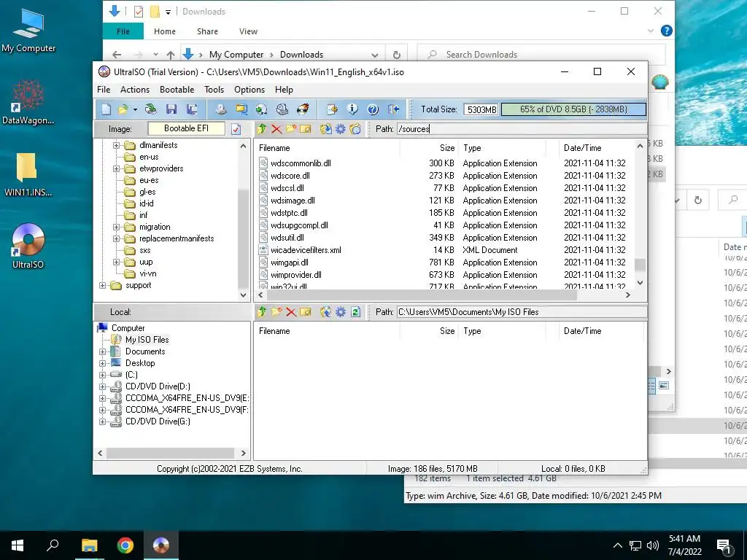Select the en-us folder in image tree
Viewport: 747px width, 560px height.
pyautogui.click(x=149, y=157)
